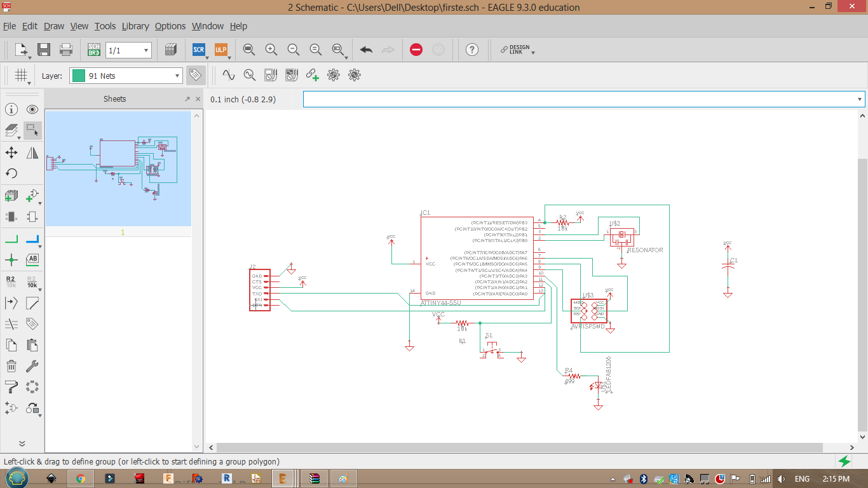Select the Add Part tool

[11, 196]
